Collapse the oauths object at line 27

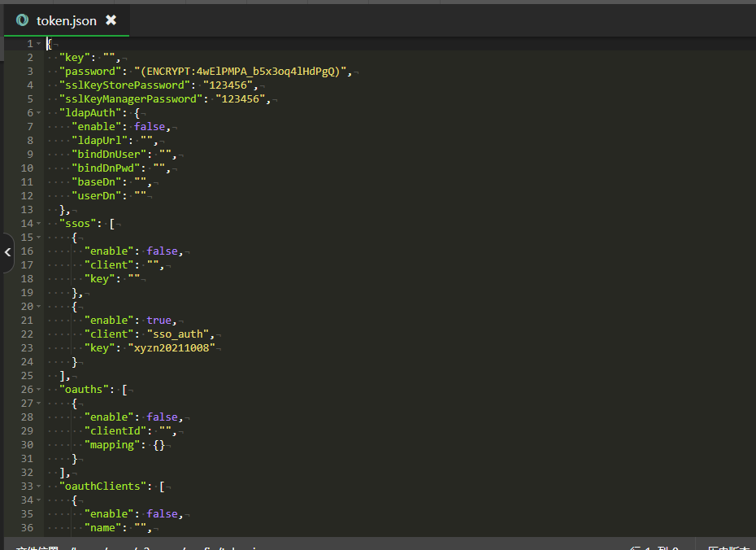click(x=40, y=403)
